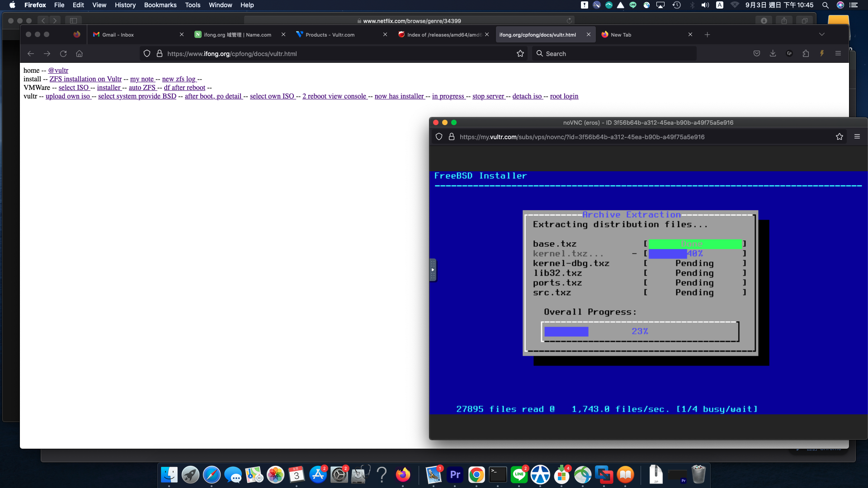Image resolution: width=868 pixels, height=488 pixels.
Task: Expand the noVNC side control panel handle
Action: [433, 270]
